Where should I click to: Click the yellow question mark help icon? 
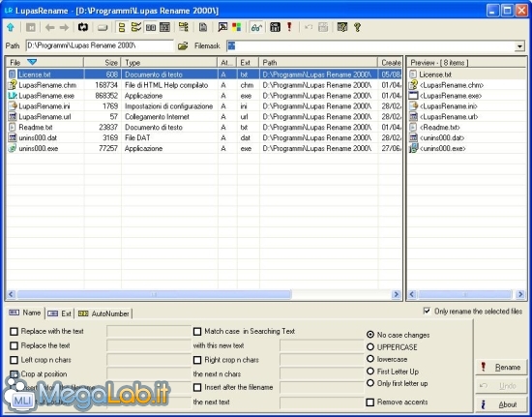click(x=357, y=27)
